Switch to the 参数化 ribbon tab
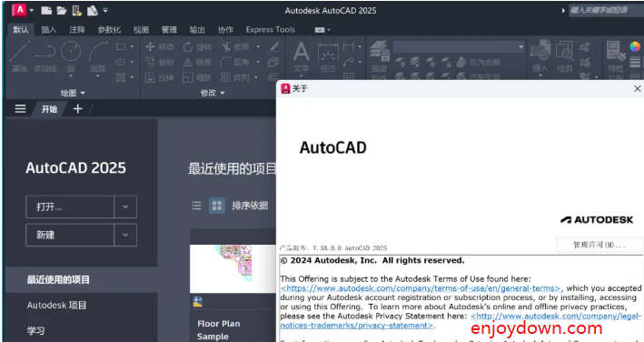This screenshot has height=342, width=644. pyautogui.click(x=109, y=30)
